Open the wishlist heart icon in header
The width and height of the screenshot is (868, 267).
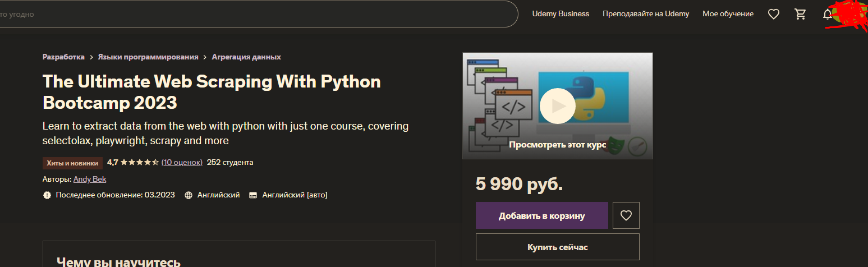pos(774,14)
